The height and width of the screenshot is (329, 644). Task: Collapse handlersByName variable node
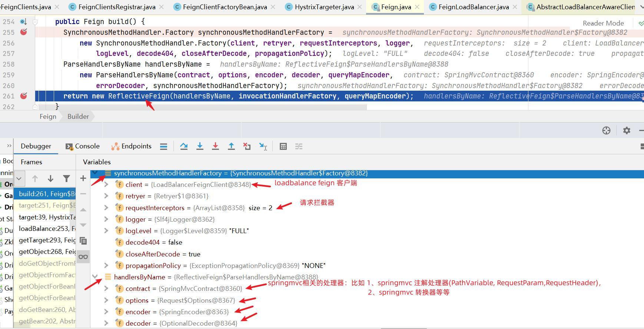(x=95, y=276)
